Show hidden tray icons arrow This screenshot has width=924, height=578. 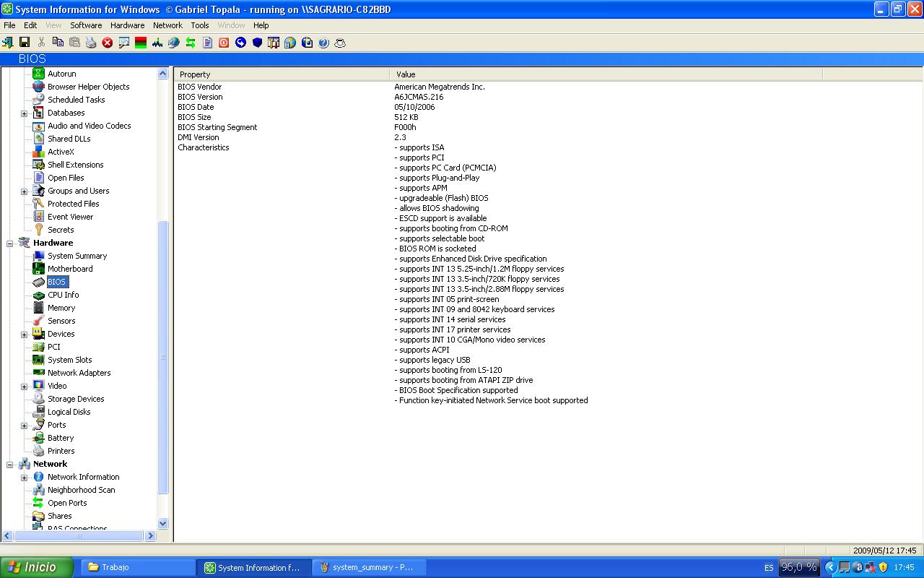(x=831, y=567)
